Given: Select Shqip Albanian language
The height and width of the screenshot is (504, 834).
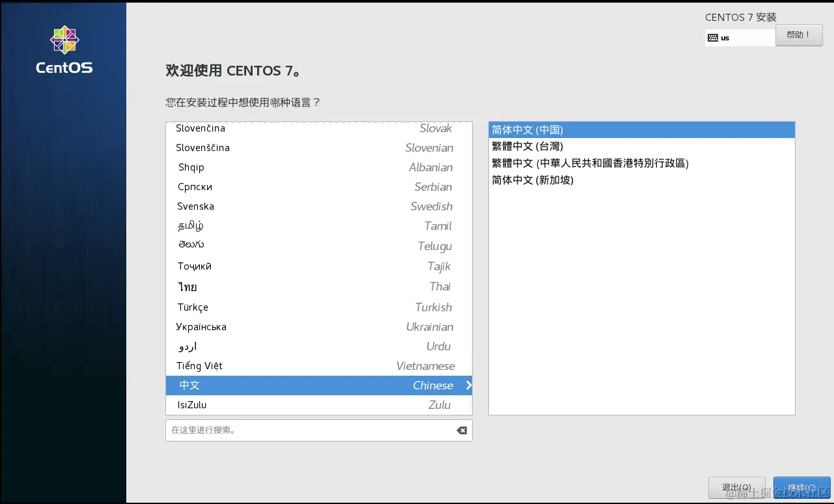Looking at the screenshot, I should (319, 167).
